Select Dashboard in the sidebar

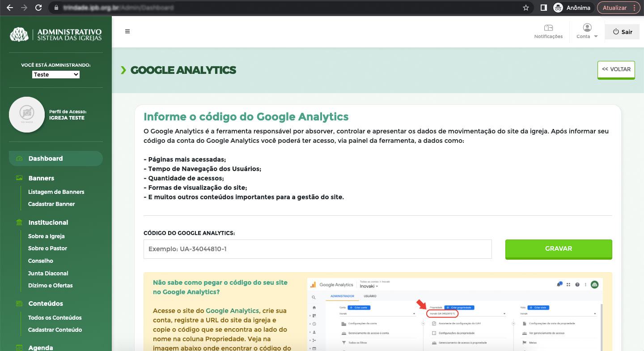pos(46,158)
